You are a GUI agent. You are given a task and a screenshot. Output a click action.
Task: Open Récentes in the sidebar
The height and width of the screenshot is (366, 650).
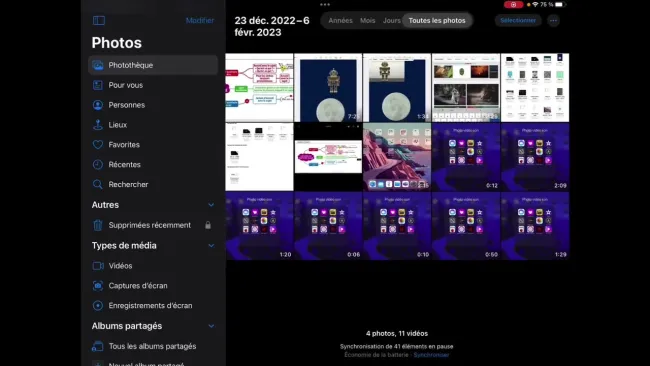(x=153, y=165)
